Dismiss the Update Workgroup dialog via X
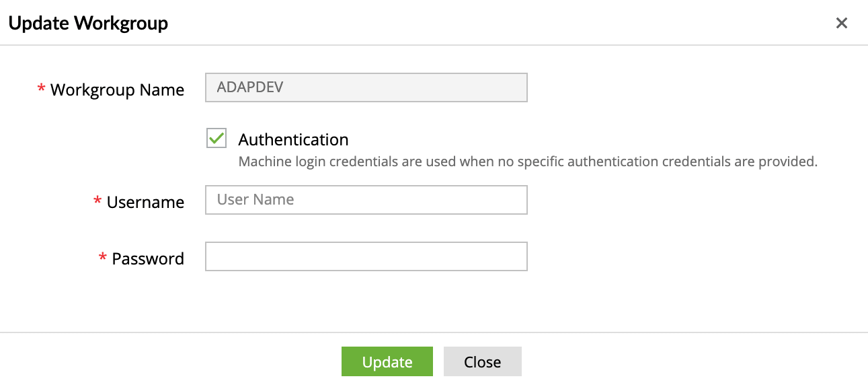868x389 pixels. (x=842, y=23)
